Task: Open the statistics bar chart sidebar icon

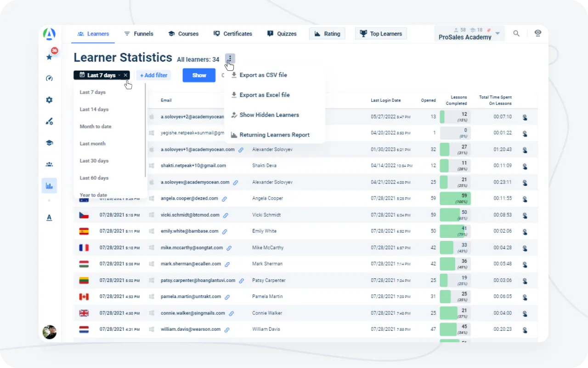Action: tap(49, 186)
